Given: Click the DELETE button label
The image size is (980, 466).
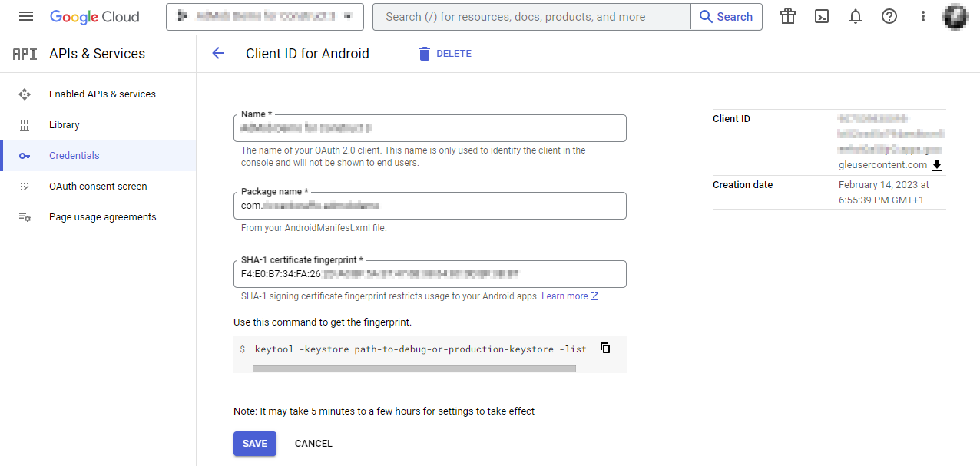Looking at the screenshot, I should click(454, 54).
